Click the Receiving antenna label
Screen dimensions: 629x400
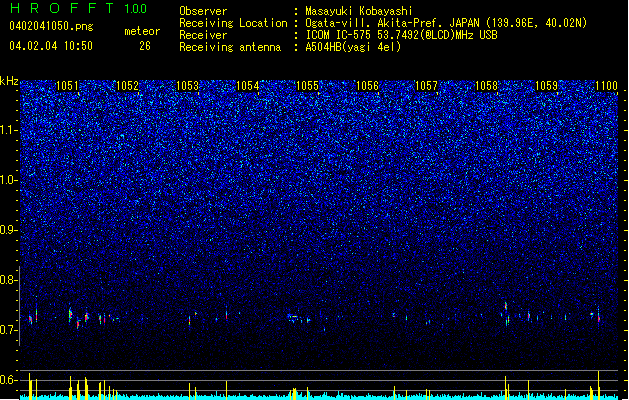(x=230, y=47)
